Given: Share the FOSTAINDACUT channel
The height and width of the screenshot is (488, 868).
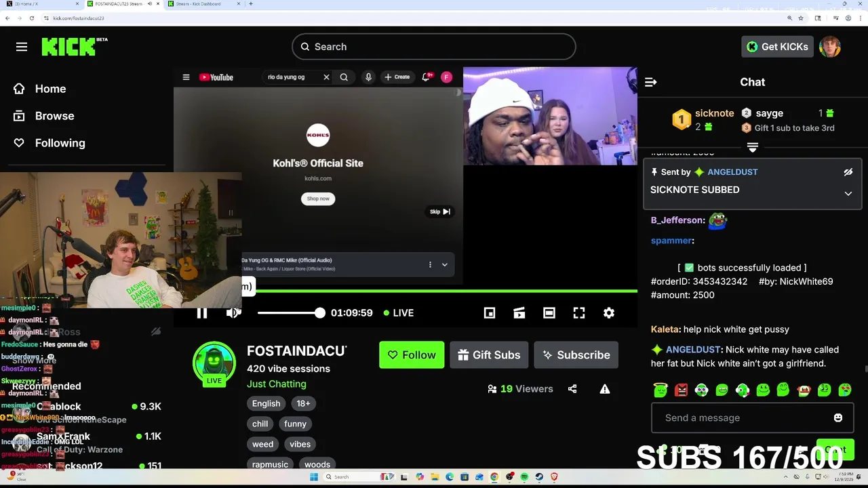Looking at the screenshot, I should click(572, 389).
